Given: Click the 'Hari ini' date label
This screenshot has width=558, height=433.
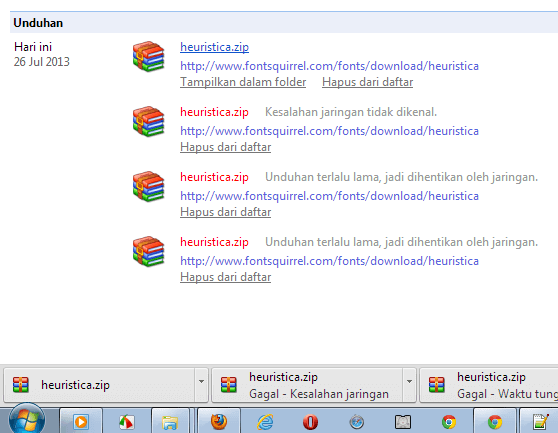Looking at the screenshot, I should 33,47.
